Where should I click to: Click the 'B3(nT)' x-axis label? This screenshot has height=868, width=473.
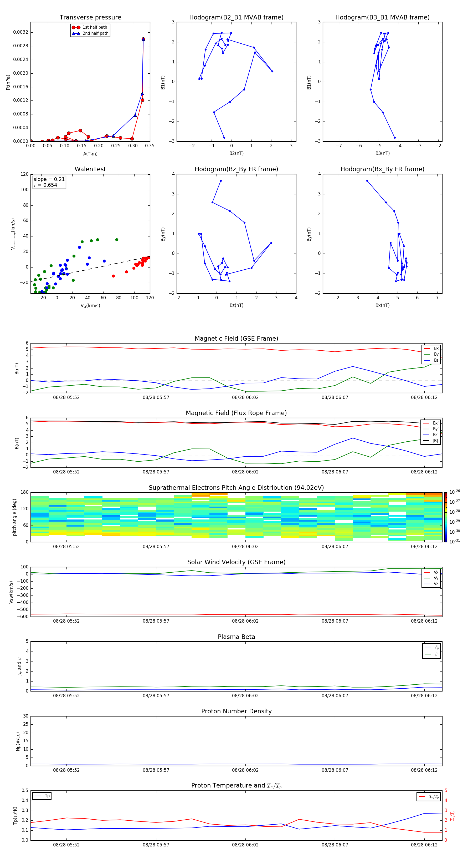pyautogui.click(x=382, y=153)
